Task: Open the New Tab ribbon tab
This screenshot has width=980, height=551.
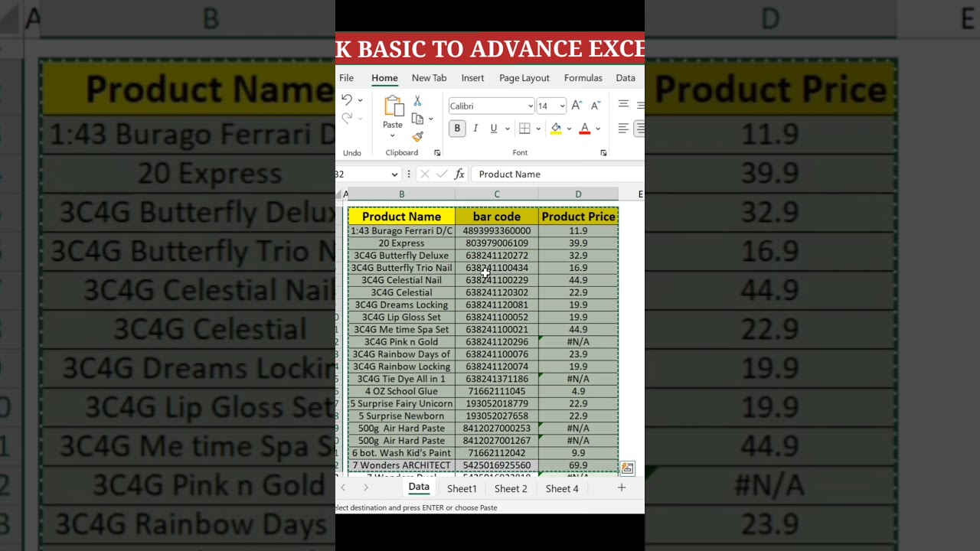Action: [x=429, y=78]
